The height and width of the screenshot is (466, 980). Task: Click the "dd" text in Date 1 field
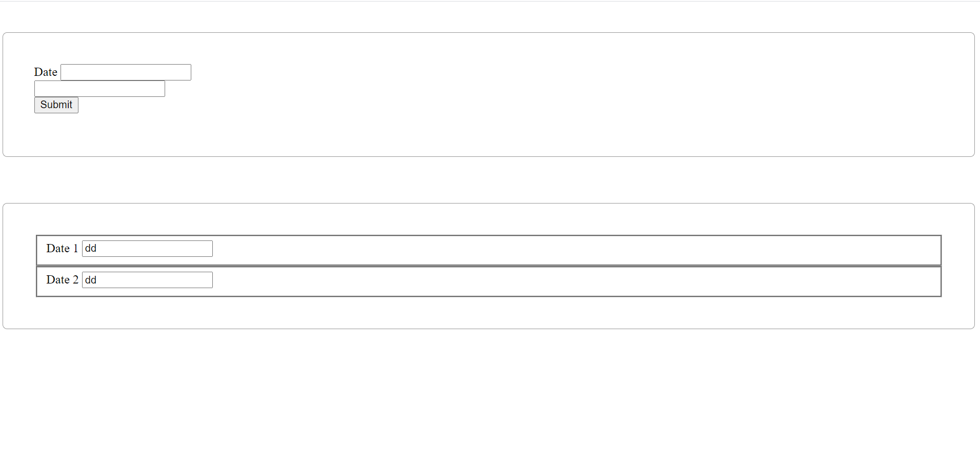(x=91, y=249)
